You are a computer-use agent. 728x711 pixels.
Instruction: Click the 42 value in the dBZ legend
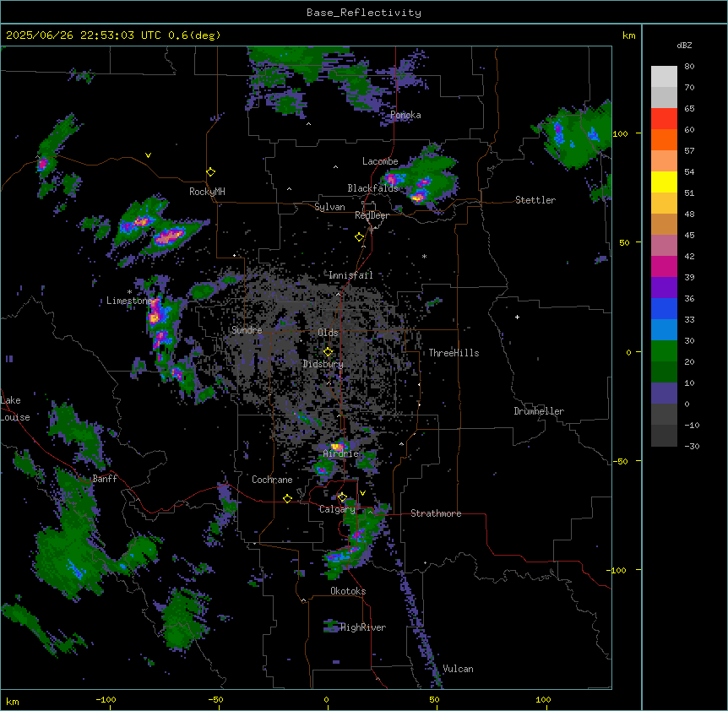[x=689, y=256]
